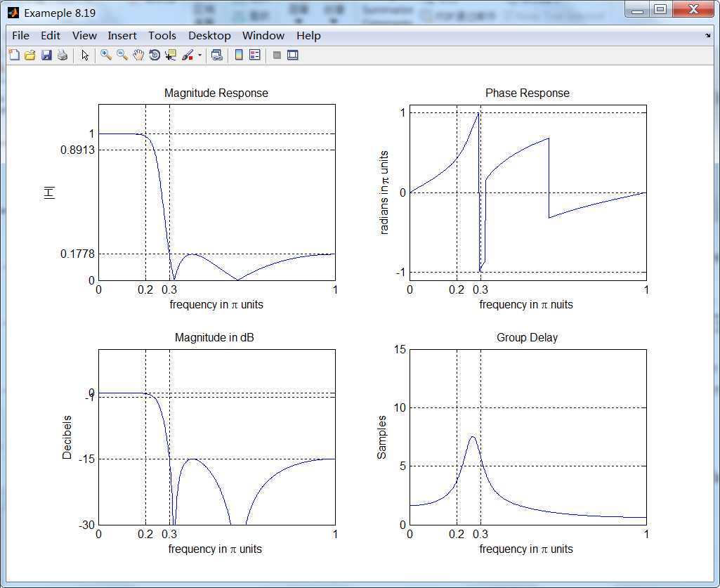Choose the Data Cursor tool
This screenshot has height=588, width=720.
click(x=171, y=55)
